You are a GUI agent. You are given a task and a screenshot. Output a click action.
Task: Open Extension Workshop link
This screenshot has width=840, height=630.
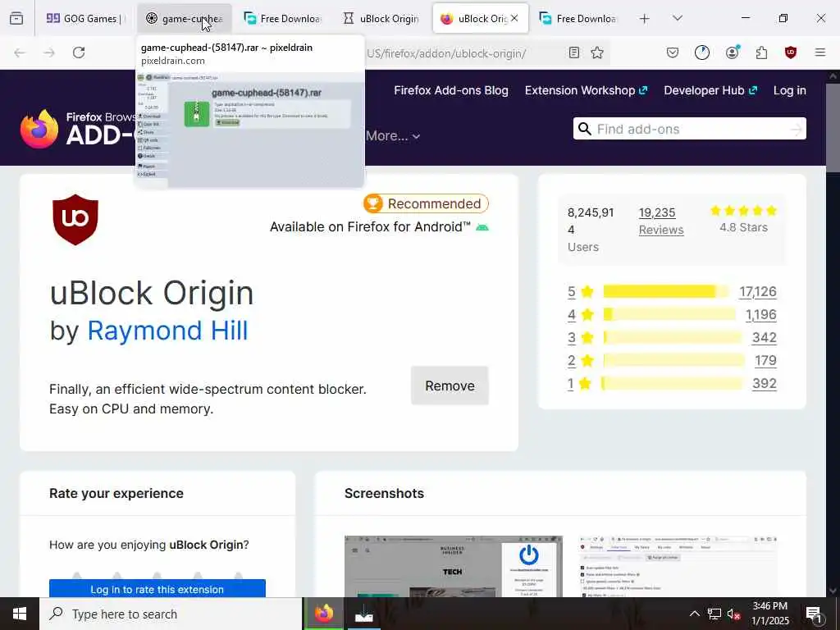[586, 90]
